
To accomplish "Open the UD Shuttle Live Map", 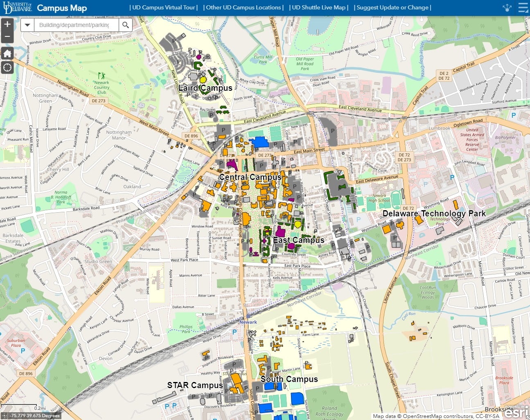I will pos(319,7).
